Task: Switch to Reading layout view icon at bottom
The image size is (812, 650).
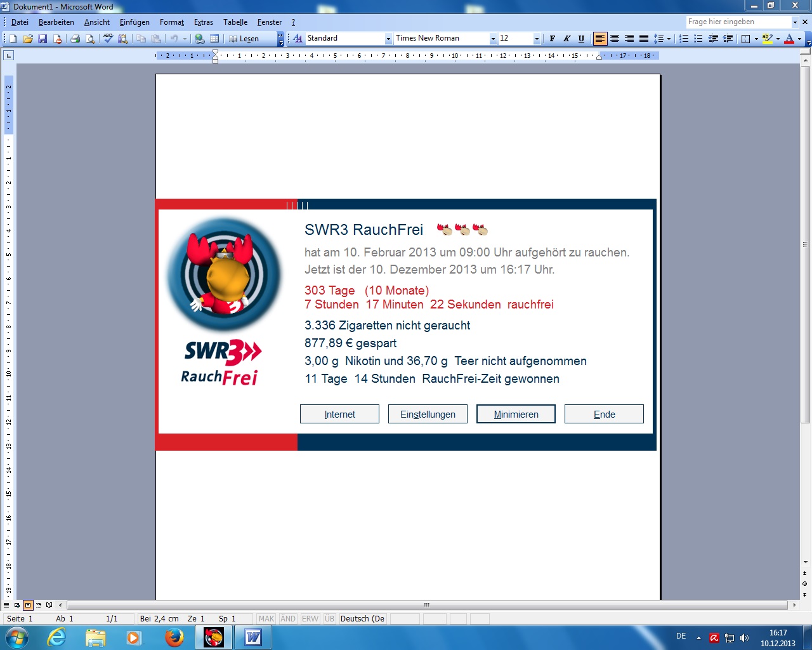Action: 49,605
